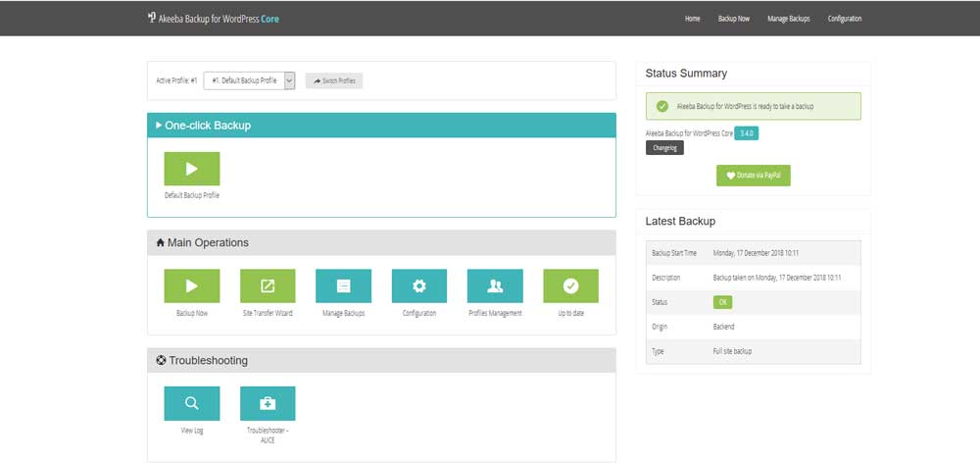Click the View Log label
Screen dimensions: 980x464
192,431
